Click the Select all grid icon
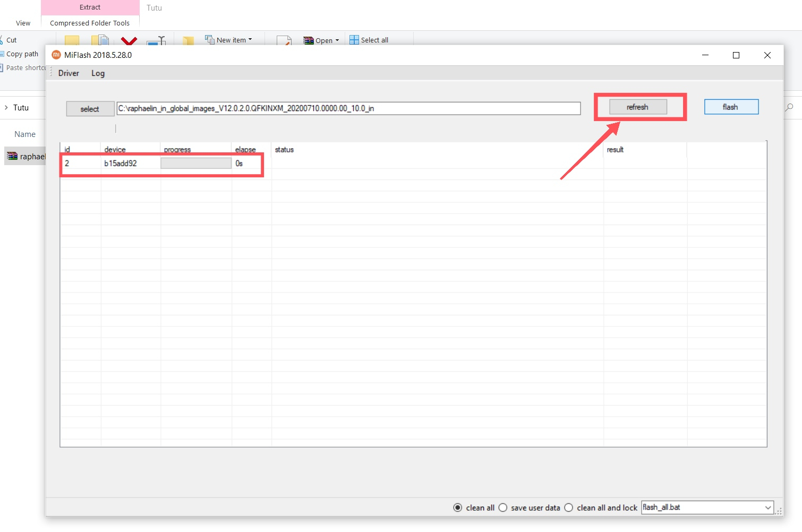Image resolution: width=802 pixels, height=532 pixels. (354, 40)
